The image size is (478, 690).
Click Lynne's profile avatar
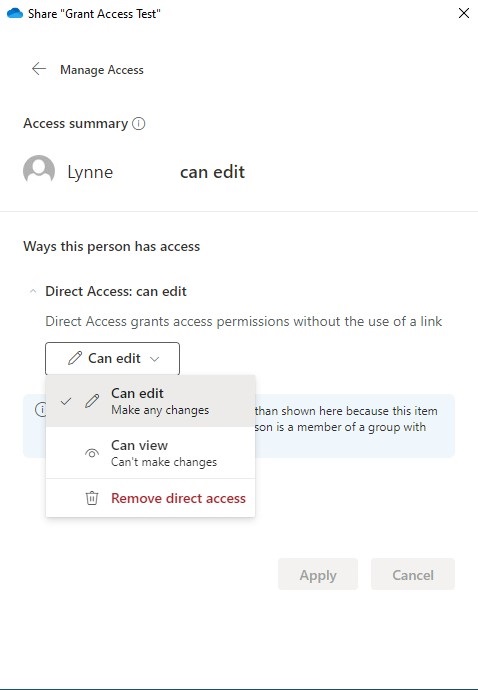pyautogui.click(x=39, y=170)
